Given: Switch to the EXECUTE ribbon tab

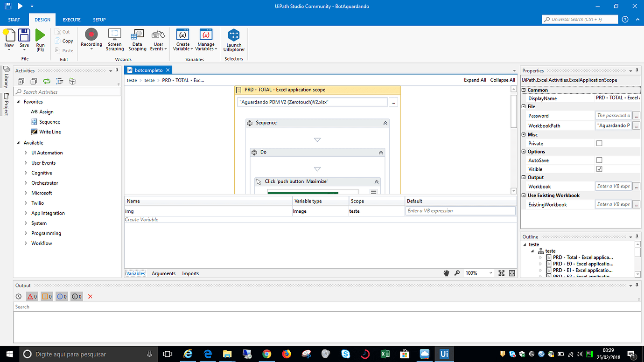Looking at the screenshot, I should pyautogui.click(x=72, y=20).
